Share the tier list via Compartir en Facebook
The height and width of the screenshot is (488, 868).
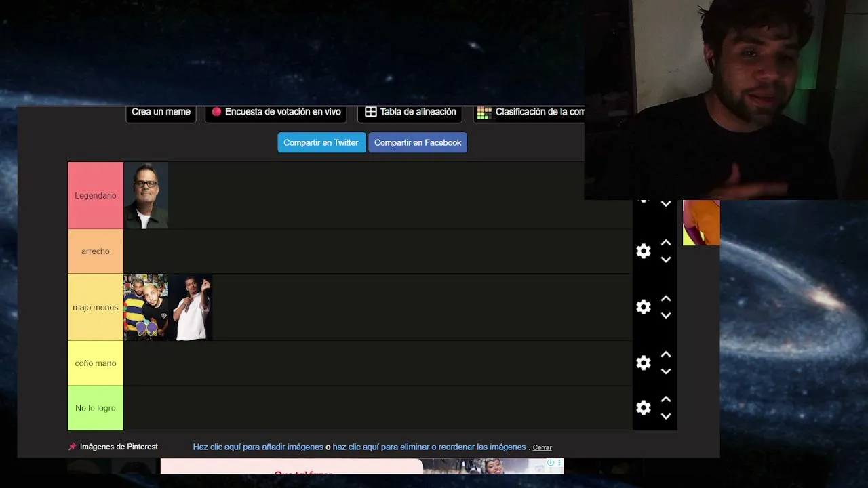point(418,143)
